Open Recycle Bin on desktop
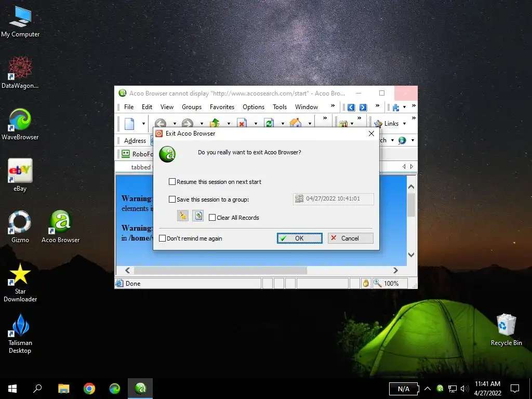This screenshot has height=399, width=532. click(506, 329)
